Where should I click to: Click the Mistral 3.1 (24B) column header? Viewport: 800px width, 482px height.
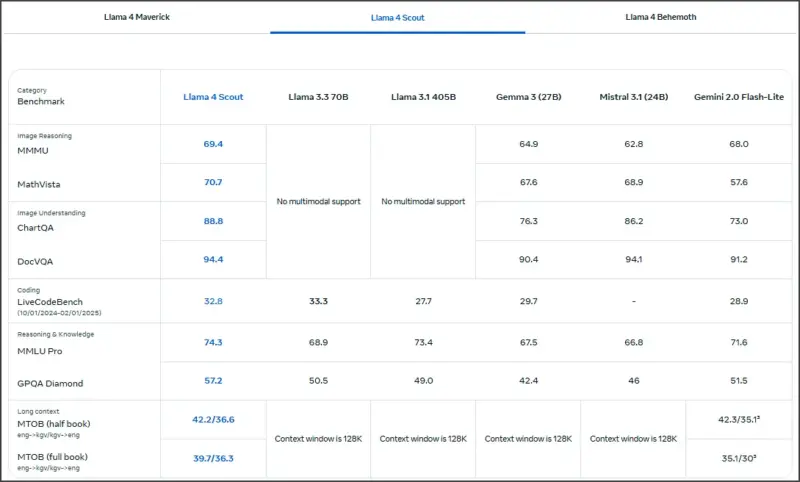click(x=634, y=97)
